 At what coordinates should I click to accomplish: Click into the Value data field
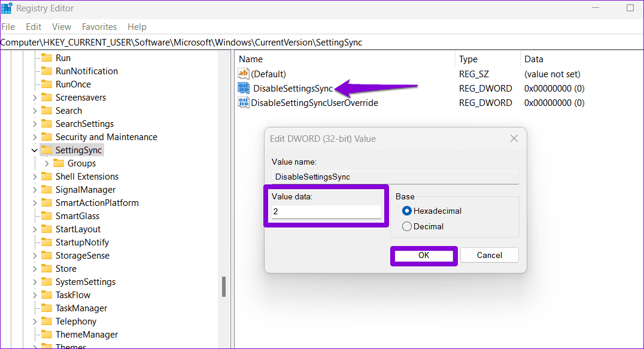(327, 211)
